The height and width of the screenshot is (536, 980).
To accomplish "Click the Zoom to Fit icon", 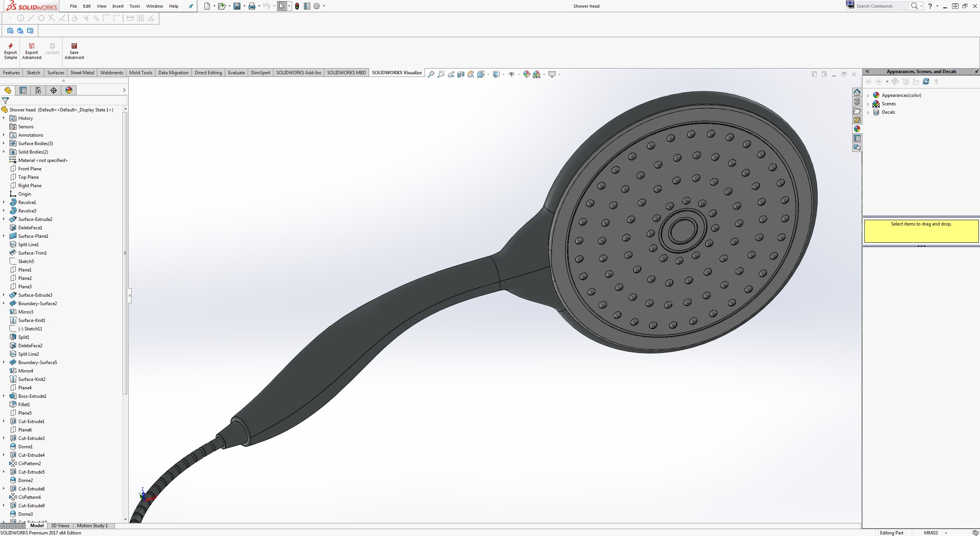I will 431,74.
